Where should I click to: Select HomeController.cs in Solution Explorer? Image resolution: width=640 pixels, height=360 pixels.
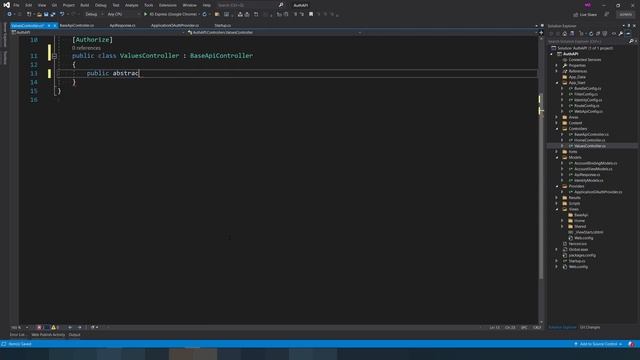click(x=589, y=140)
